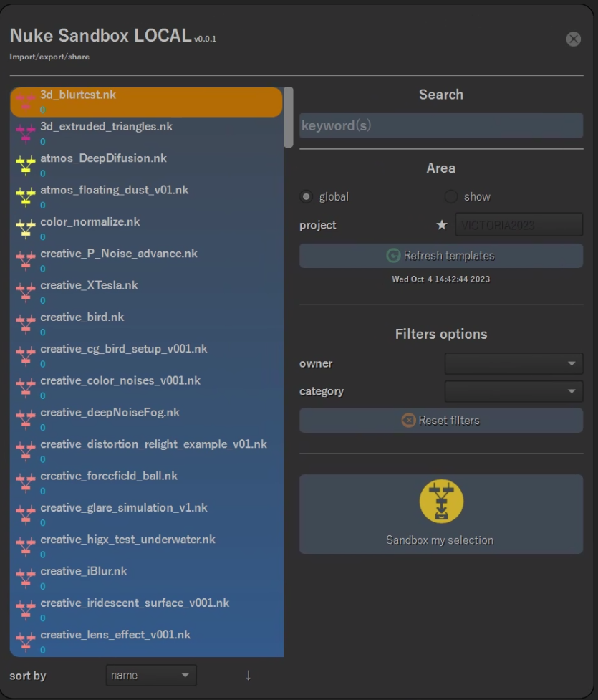Select the node icon beside color_normalize.nk

click(x=25, y=228)
